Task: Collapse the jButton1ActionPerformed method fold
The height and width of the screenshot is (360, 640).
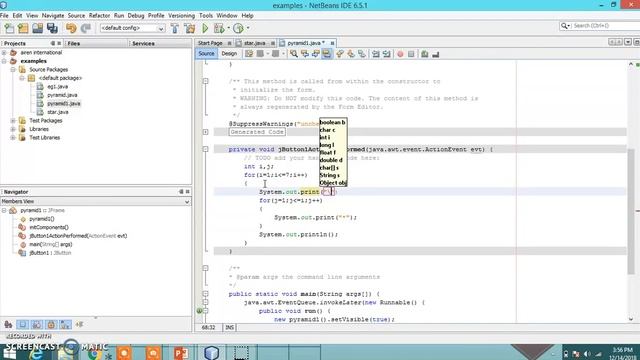Action: [206, 149]
